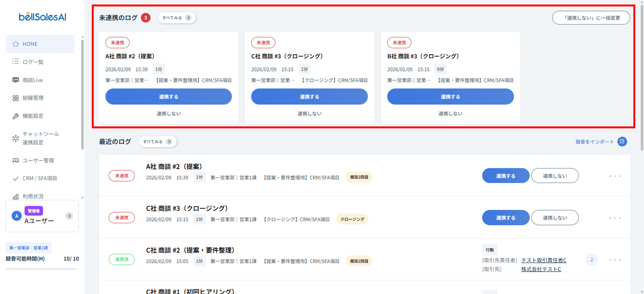
Task: Click the 利用状況 bar chart icon
Action: pos(15,196)
